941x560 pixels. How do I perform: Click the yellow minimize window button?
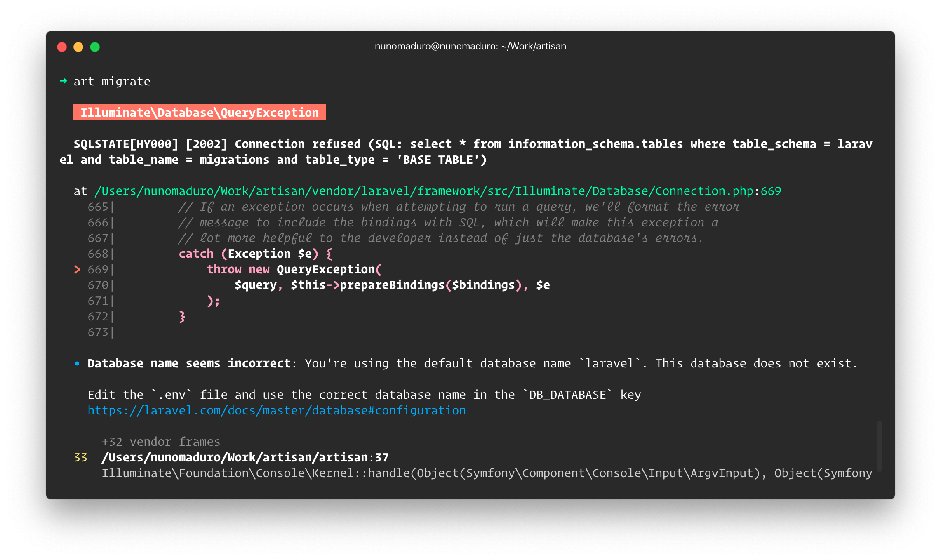(78, 47)
